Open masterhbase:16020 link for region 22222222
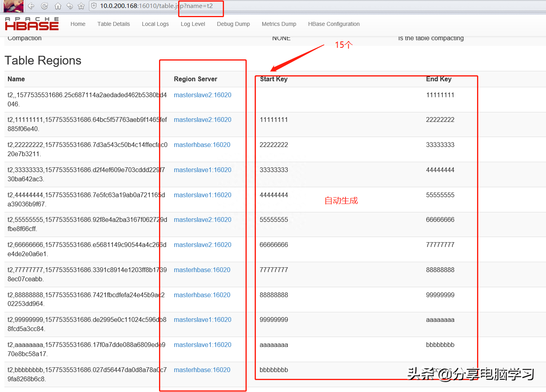This screenshot has width=546, height=392. pos(202,145)
